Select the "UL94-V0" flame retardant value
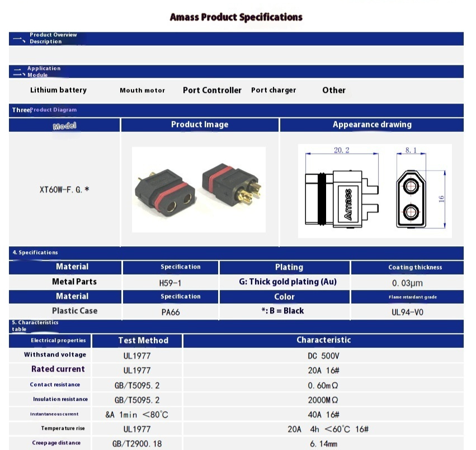Image resolution: width=476 pixels, height=450 pixels. (x=407, y=312)
